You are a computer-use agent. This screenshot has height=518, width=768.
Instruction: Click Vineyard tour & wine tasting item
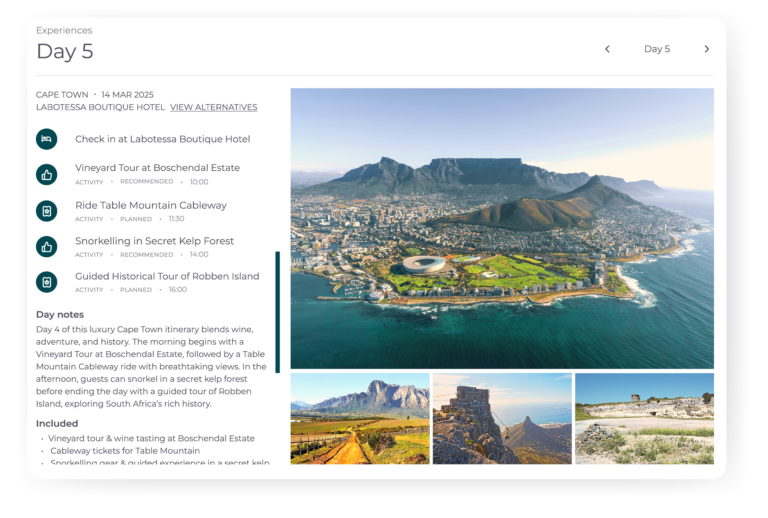click(x=151, y=438)
